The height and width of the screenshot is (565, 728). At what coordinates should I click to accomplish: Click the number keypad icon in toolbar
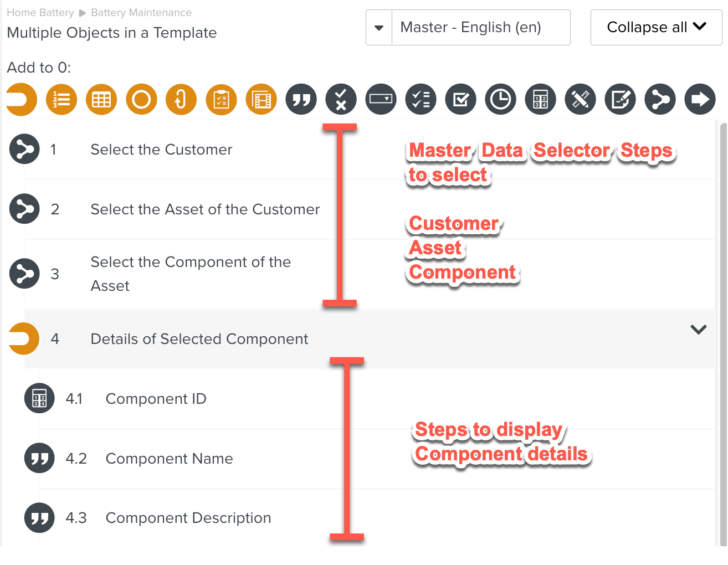540,100
